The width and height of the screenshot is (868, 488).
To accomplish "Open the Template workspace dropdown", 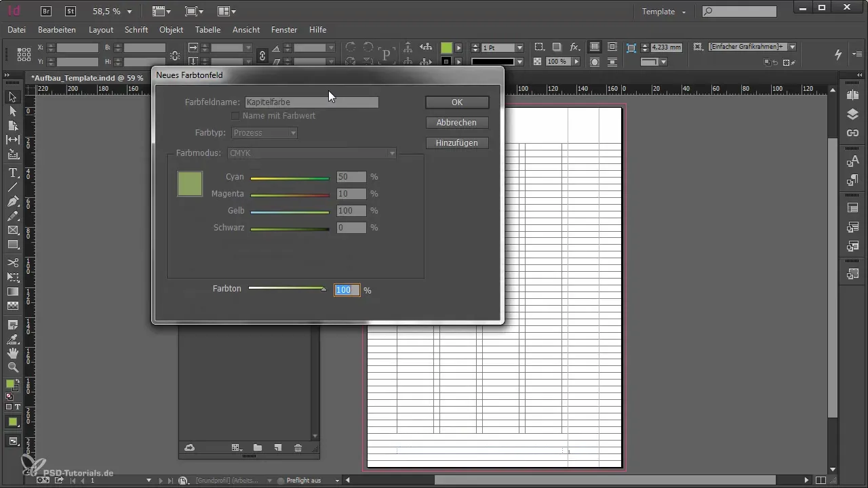I will 664,12.
